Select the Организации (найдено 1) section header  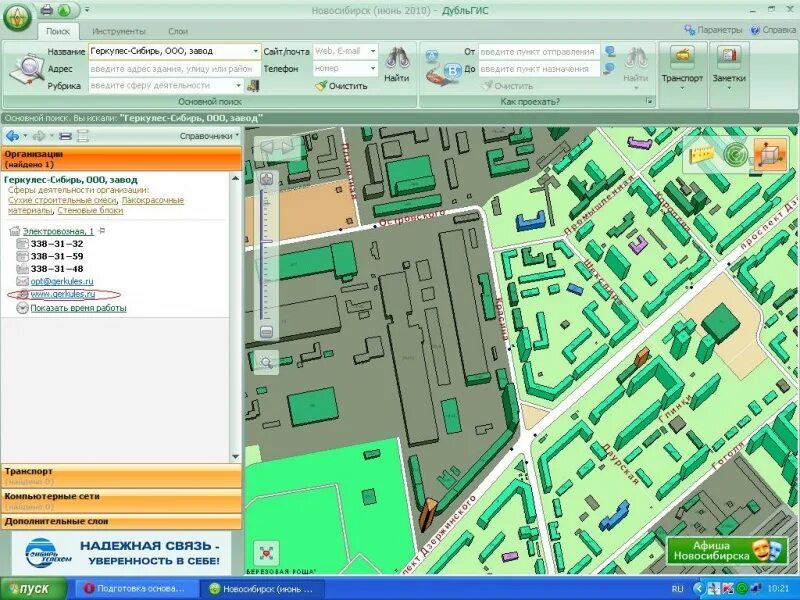tap(121, 159)
